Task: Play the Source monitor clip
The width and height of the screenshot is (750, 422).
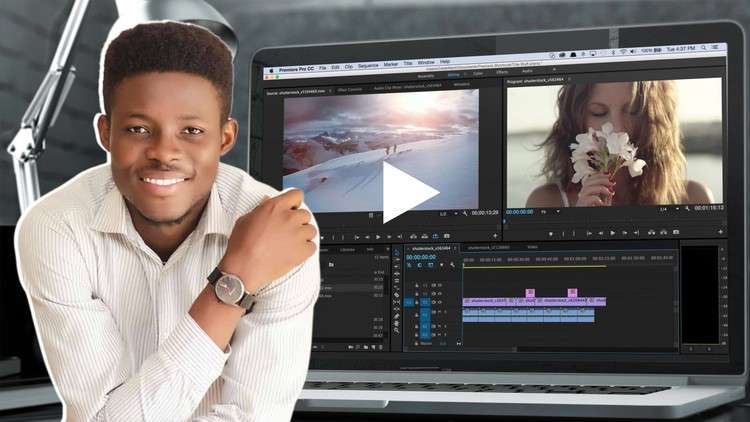Action: tap(378, 237)
